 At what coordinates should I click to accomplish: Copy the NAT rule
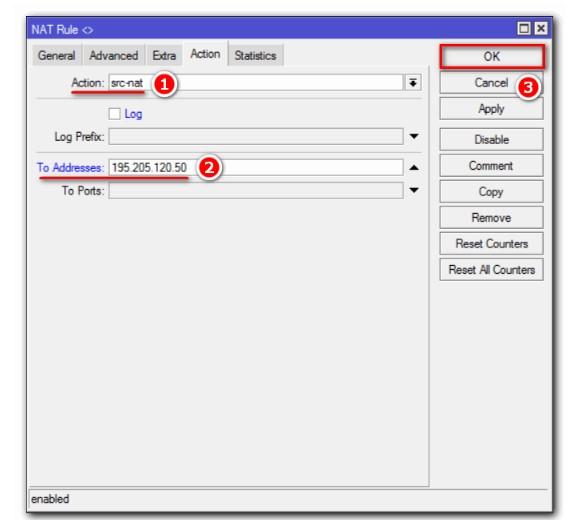492,192
